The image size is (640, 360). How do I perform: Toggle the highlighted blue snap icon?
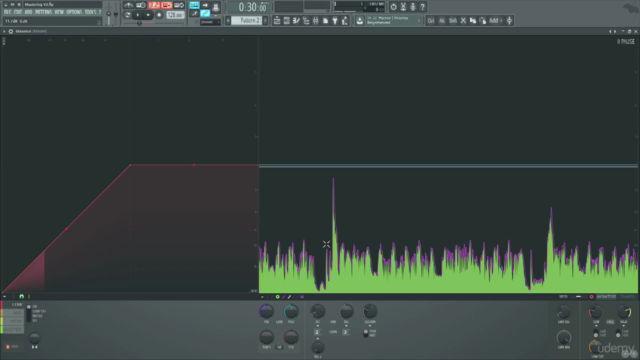point(194,5)
